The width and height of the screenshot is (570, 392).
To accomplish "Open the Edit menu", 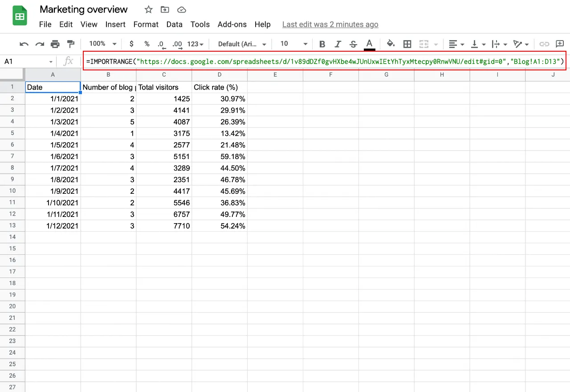I will [66, 24].
